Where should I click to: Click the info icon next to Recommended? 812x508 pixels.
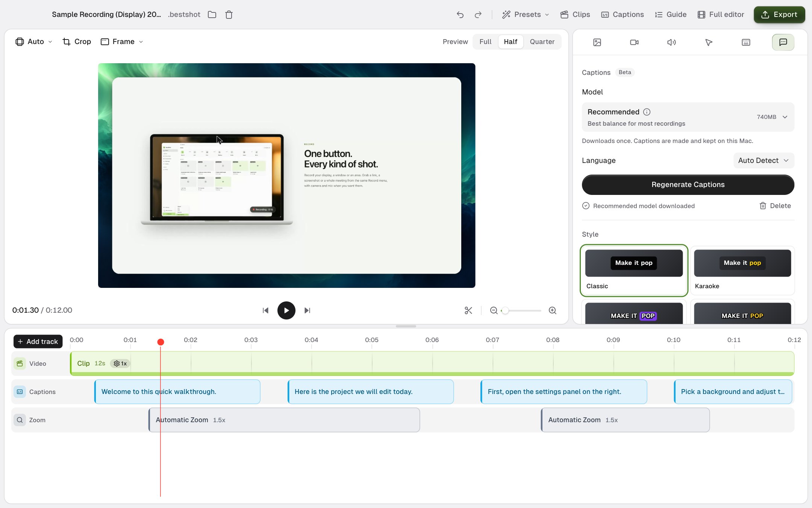[647, 112]
